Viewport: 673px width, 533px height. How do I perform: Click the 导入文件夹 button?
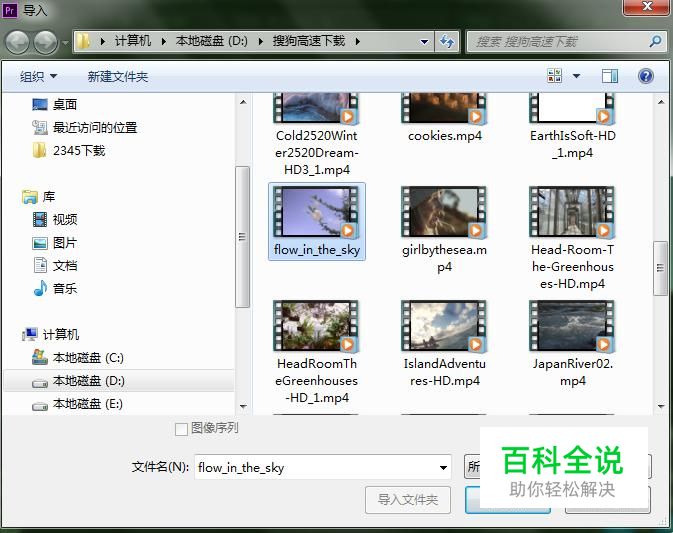pos(408,500)
